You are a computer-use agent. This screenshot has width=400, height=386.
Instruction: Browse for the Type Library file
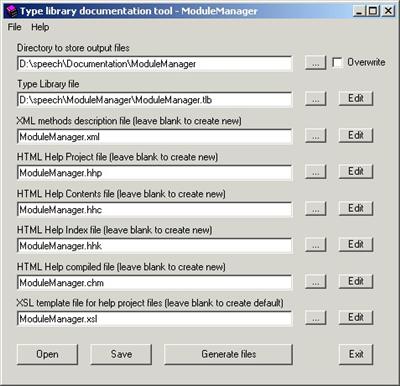pyautogui.click(x=315, y=99)
